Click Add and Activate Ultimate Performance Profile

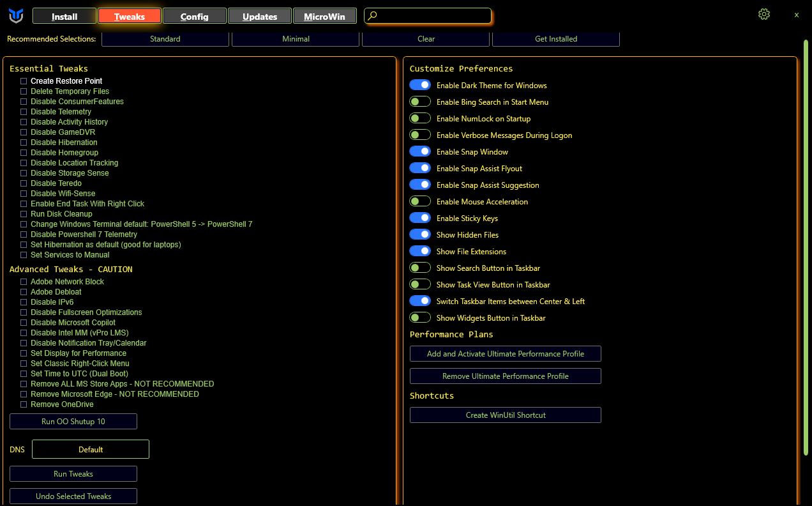tap(506, 354)
